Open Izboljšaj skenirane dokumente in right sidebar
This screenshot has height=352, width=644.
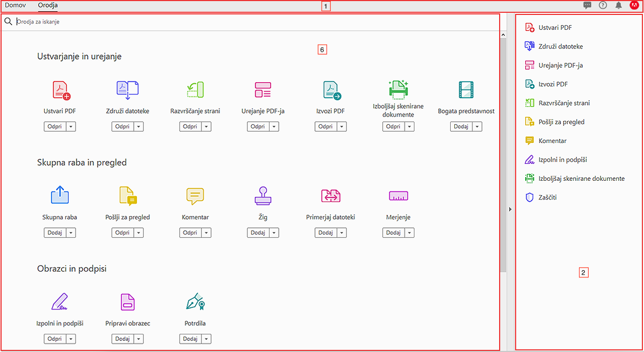pyautogui.click(x=574, y=179)
